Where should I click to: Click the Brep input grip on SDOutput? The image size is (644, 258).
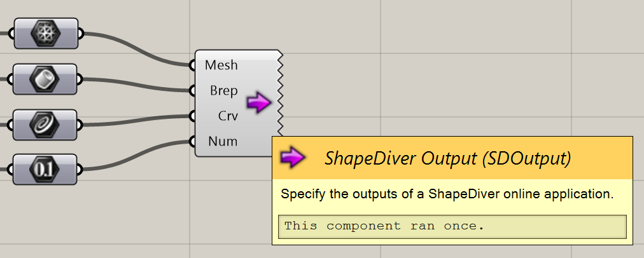(192, 90)
